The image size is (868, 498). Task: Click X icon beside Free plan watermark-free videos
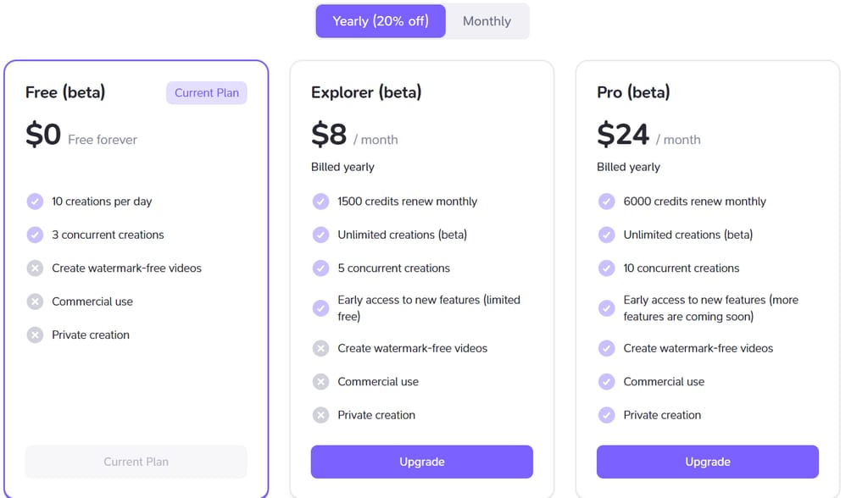[x=35, y=268]
